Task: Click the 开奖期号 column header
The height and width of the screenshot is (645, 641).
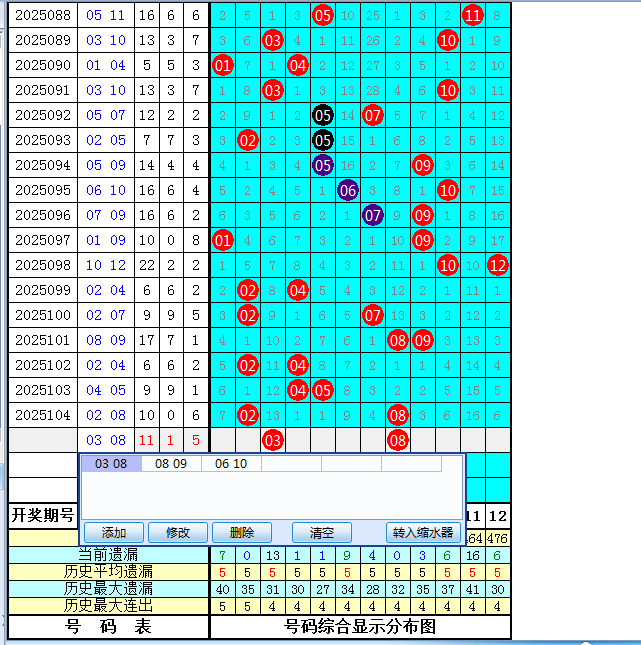Action: pyautogui.click(x=43, y=515)
